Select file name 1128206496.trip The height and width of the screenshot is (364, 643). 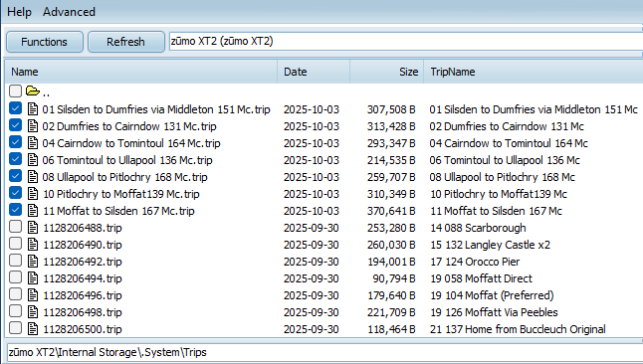(83, 295)
